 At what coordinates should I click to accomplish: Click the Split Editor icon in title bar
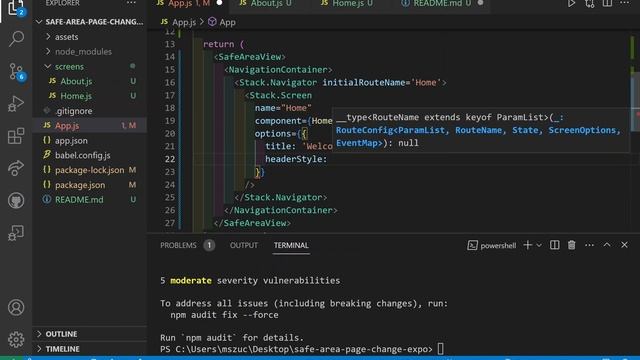(x=607, y=4)
